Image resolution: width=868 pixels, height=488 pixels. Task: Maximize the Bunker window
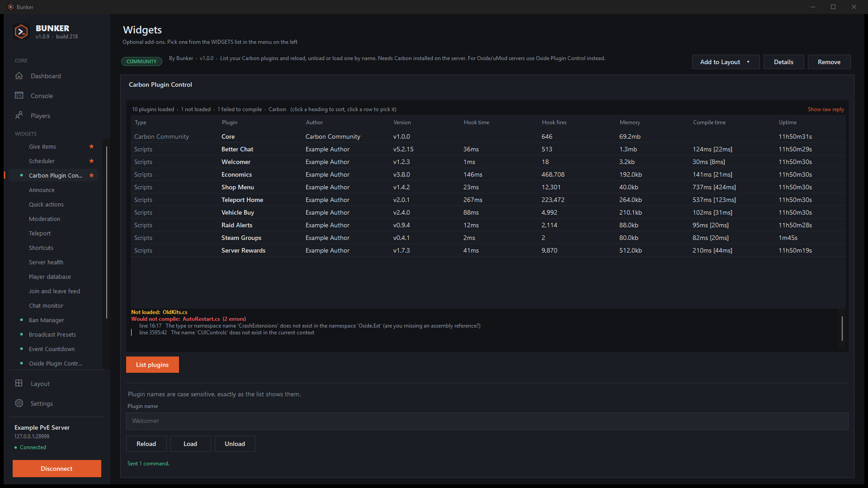(833, 7)
